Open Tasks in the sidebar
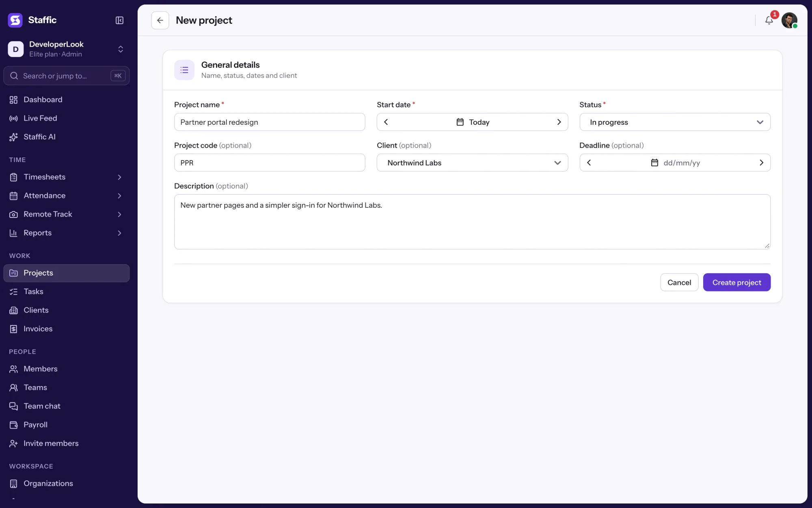 (x=67, y=291)
